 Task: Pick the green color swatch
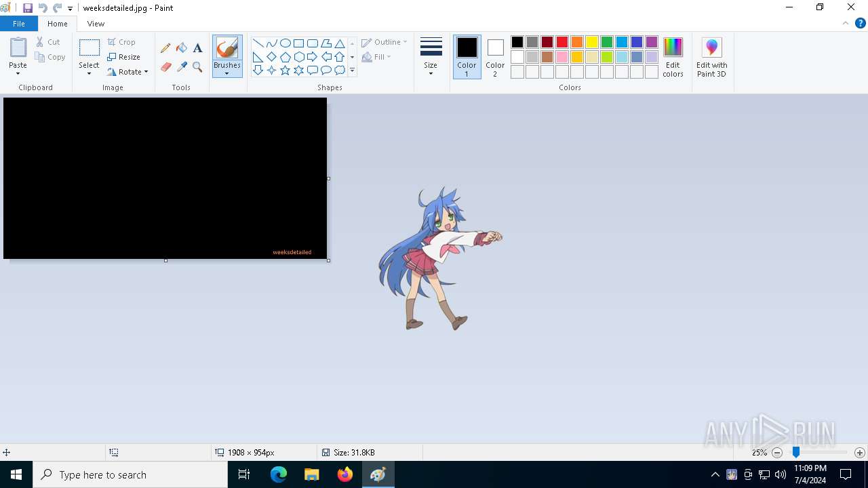[x=607, y=42]
